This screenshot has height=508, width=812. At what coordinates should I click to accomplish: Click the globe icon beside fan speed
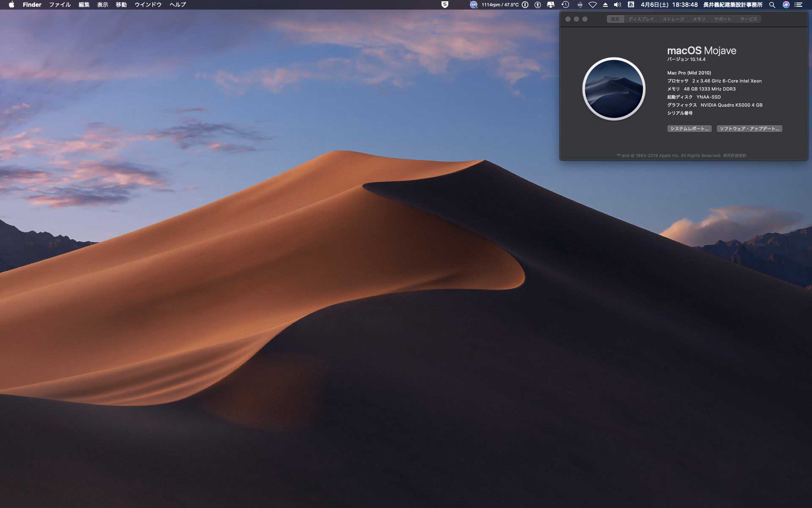[473, 5]
